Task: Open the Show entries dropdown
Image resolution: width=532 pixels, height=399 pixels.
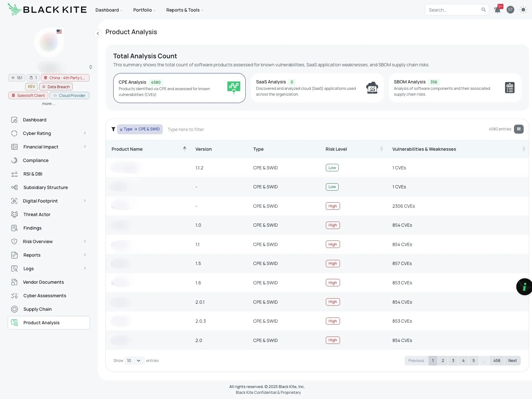Action: [134, 361]
